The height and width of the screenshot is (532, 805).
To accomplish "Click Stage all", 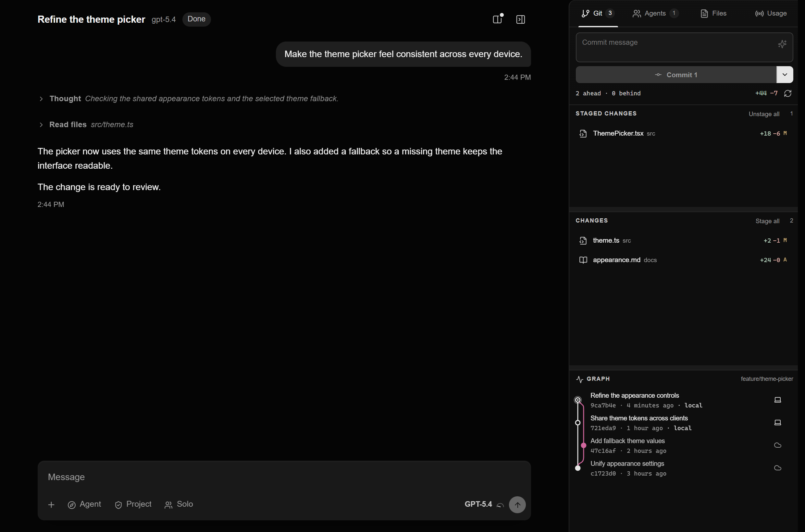I will 767,221.
